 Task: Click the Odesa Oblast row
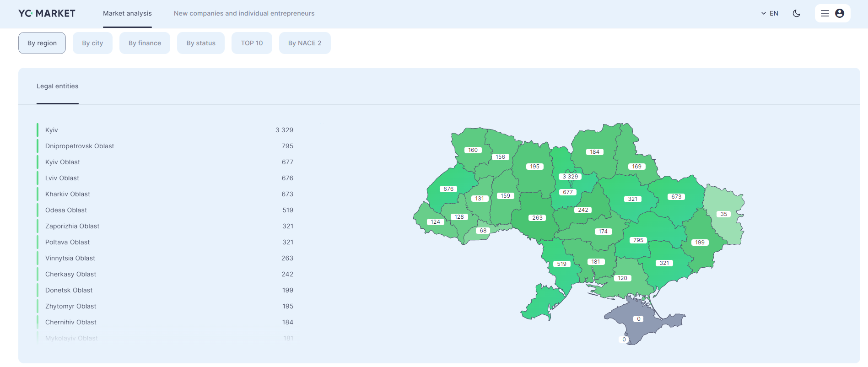coord(165,210)
